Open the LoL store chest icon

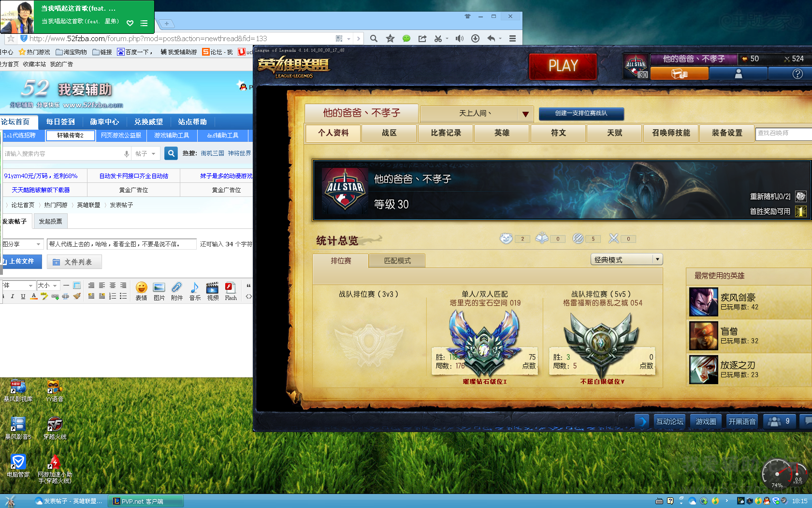[x=680, y=74]
